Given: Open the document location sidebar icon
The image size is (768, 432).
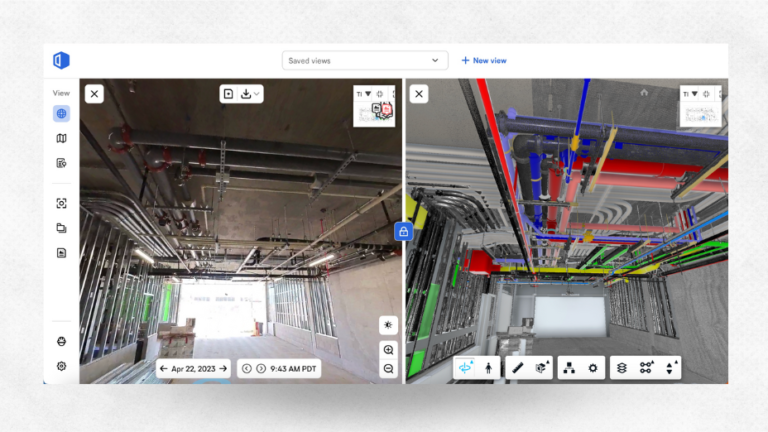Looking at the screenshot, I should pyautogui.click(x=61, y=163).
